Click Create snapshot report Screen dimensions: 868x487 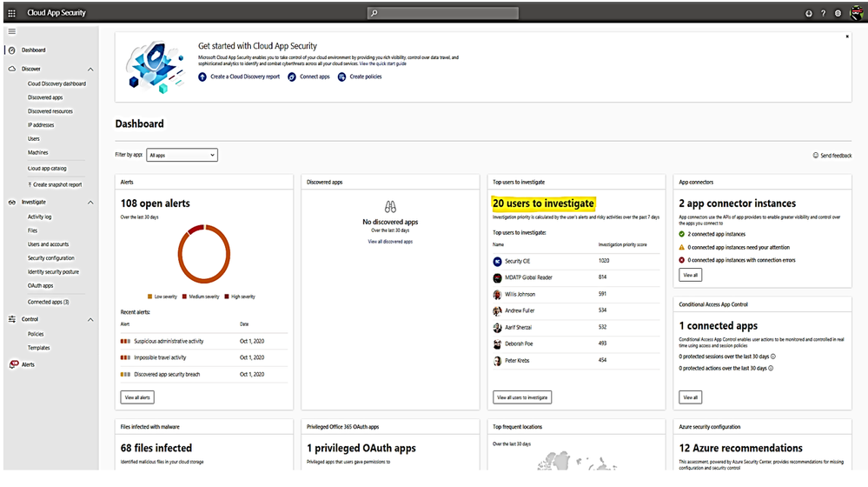[55, 184]
